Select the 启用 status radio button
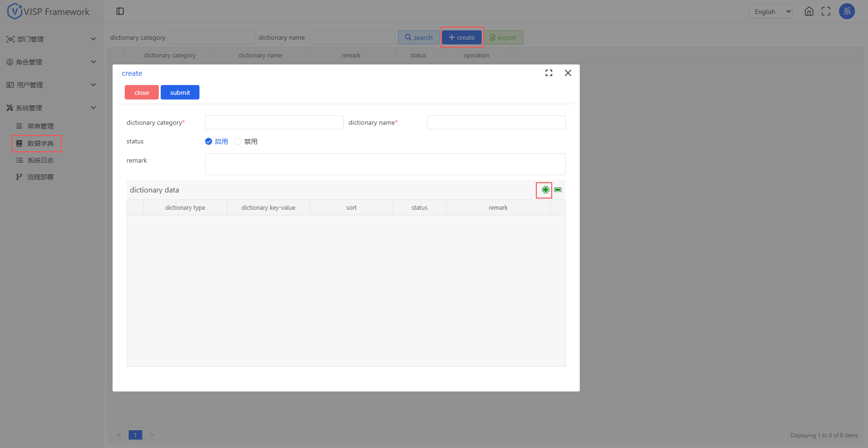 [209, 142]
